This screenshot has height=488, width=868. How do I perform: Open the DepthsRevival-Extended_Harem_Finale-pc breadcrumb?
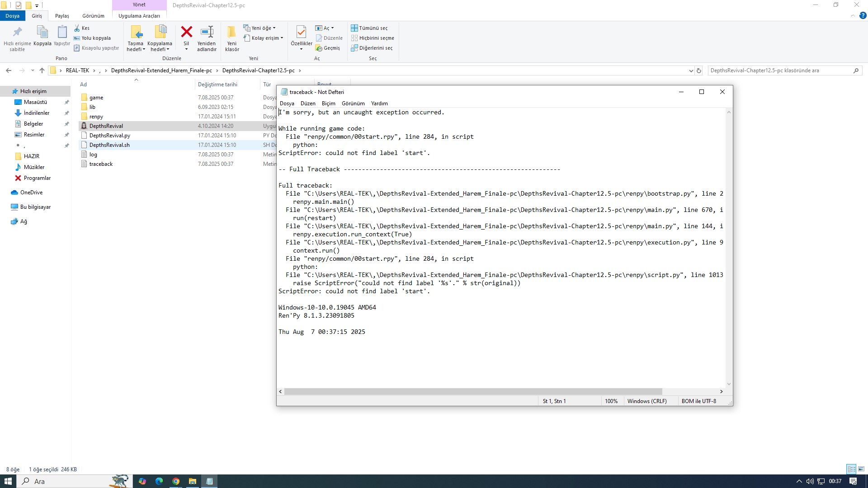tap(161, 70)
